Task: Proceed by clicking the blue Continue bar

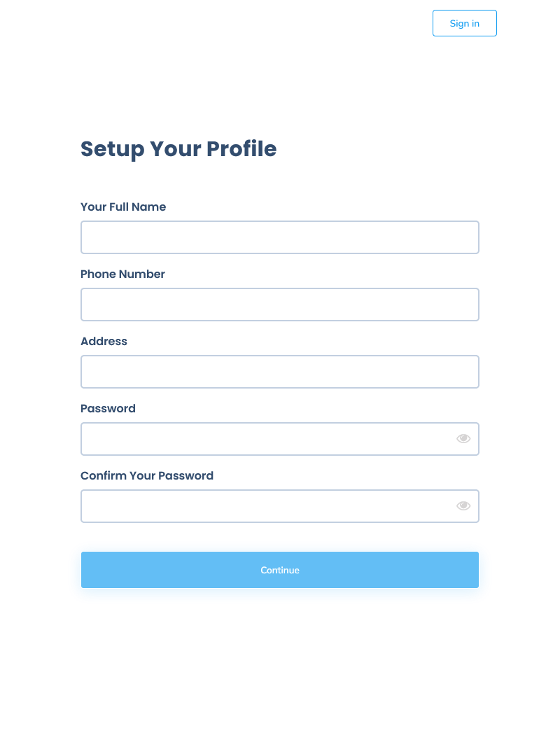Action: click(x=280, y=570)
